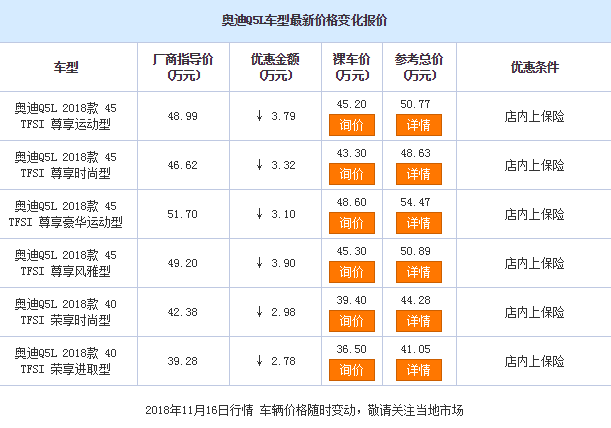View 详情 under 44.28 total

(x=419, y=321)
